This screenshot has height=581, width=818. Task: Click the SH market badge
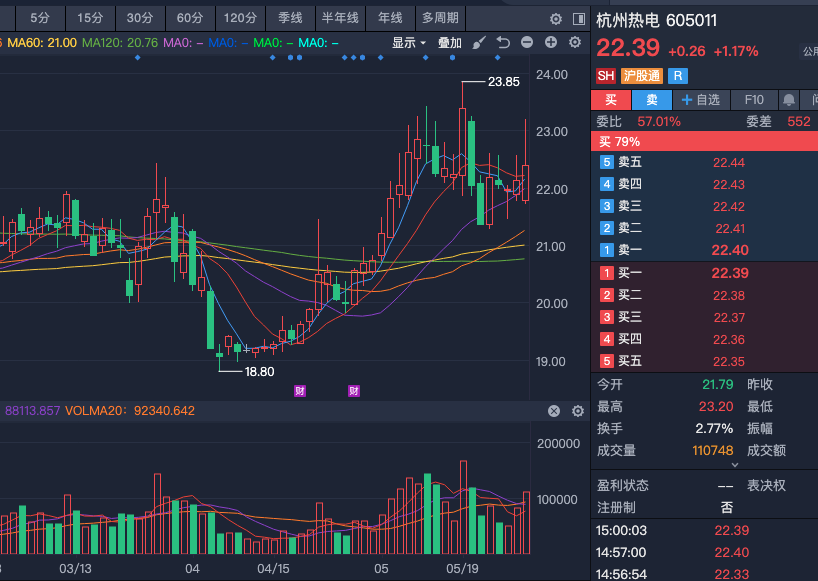coord(606,76)
